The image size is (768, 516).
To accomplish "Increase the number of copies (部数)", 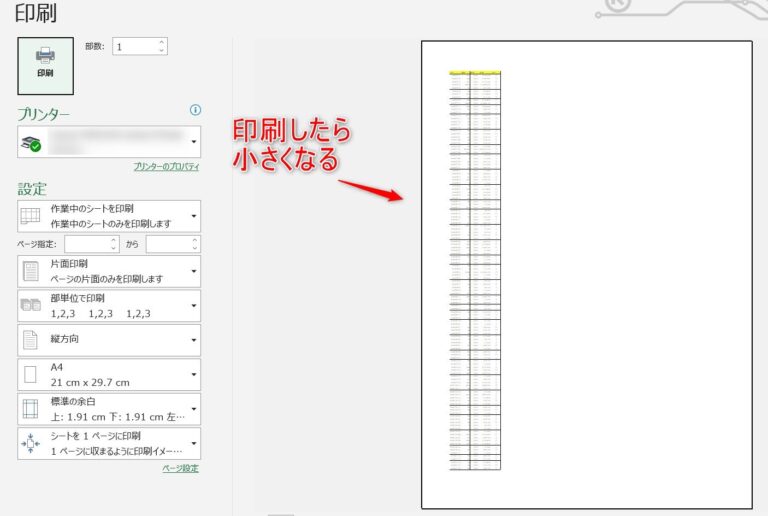I will [162, 42].
